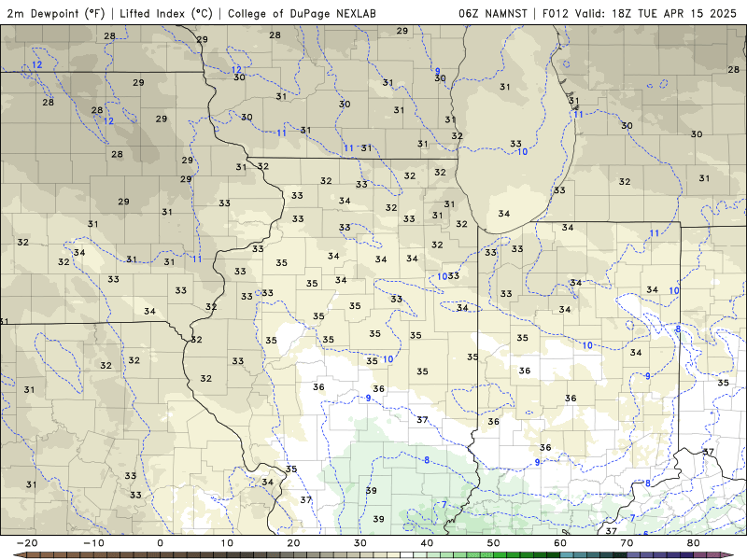The width and height of the screenshot is (747, 560).
Task: Click the 60 label on the color scale
Action: pos(560,543)
